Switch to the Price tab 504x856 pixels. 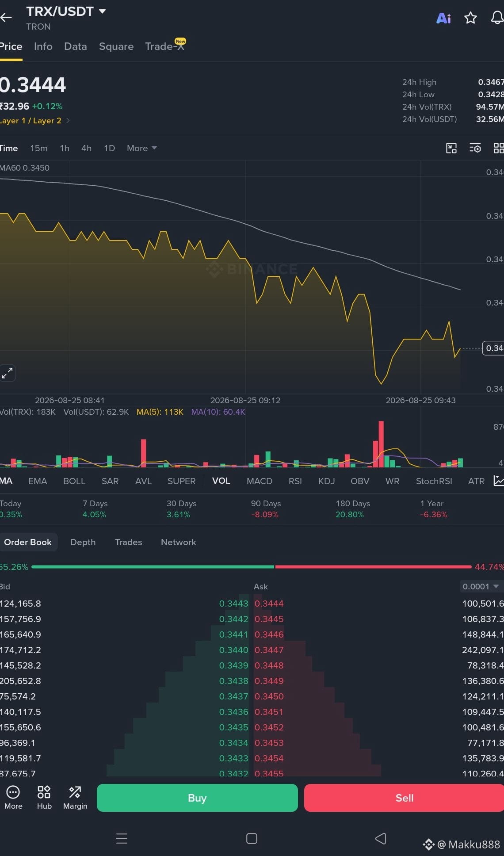point(11,46)
